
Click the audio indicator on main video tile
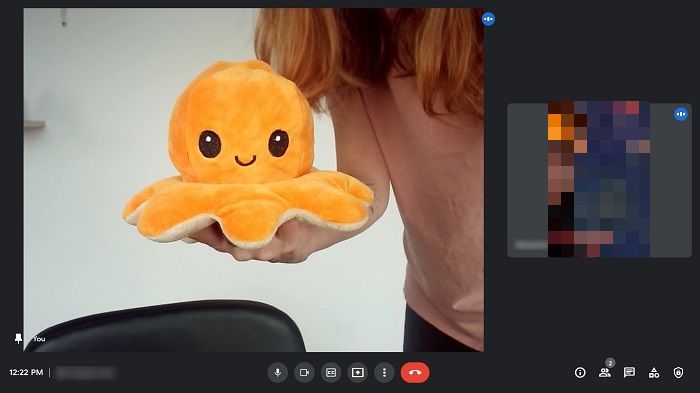click(x=488, y=19)
